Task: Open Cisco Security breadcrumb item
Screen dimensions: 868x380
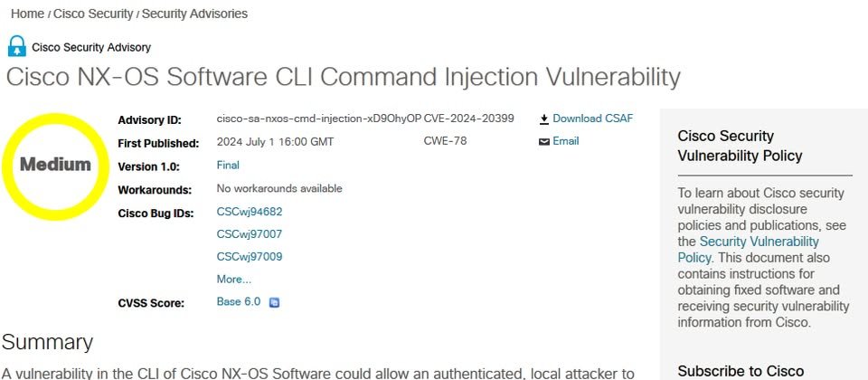Action: point(93,14)
